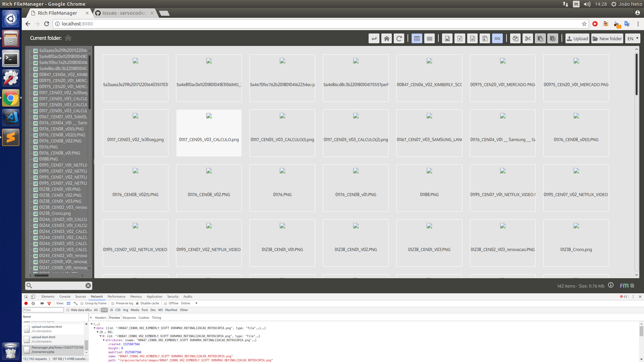Open the Preview tab of the request
Screen dimensions: 644x362
[114, 317]
